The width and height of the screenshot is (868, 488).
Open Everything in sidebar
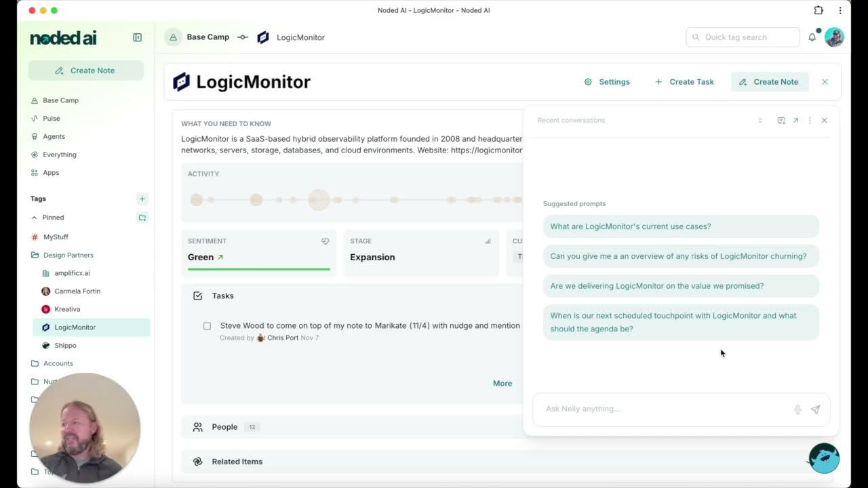click(60, 155)
